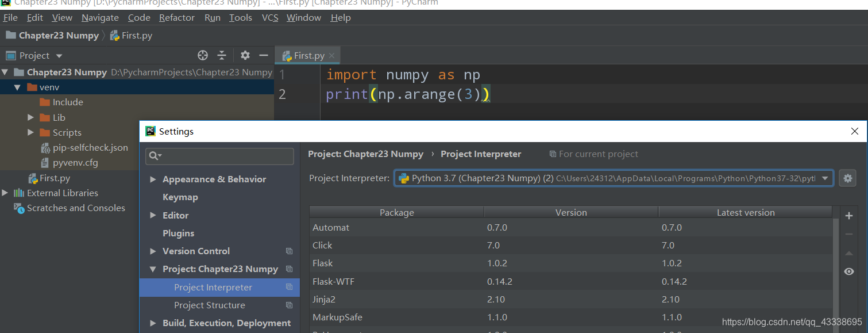
Task: Click the plus icon to install a package
Action: pos(849,216)
